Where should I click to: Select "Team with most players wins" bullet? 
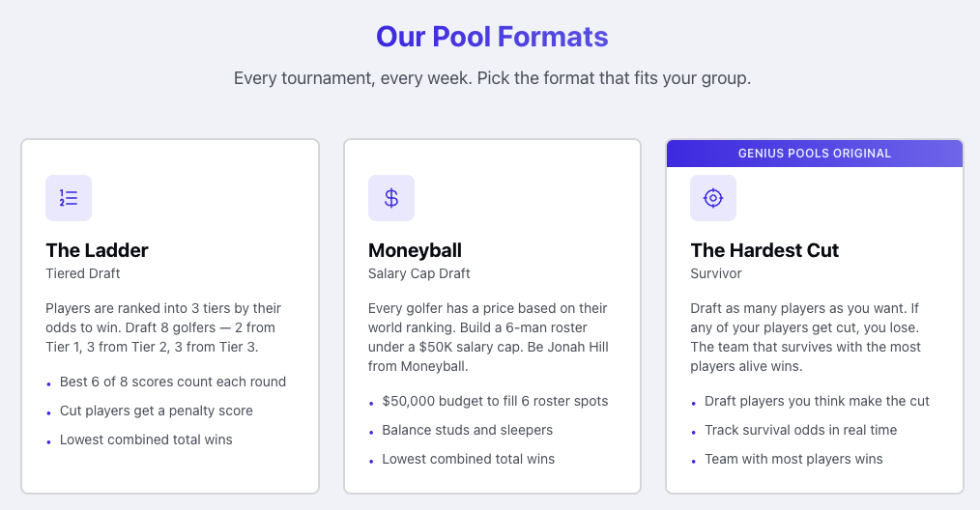(x=793, y=459)
